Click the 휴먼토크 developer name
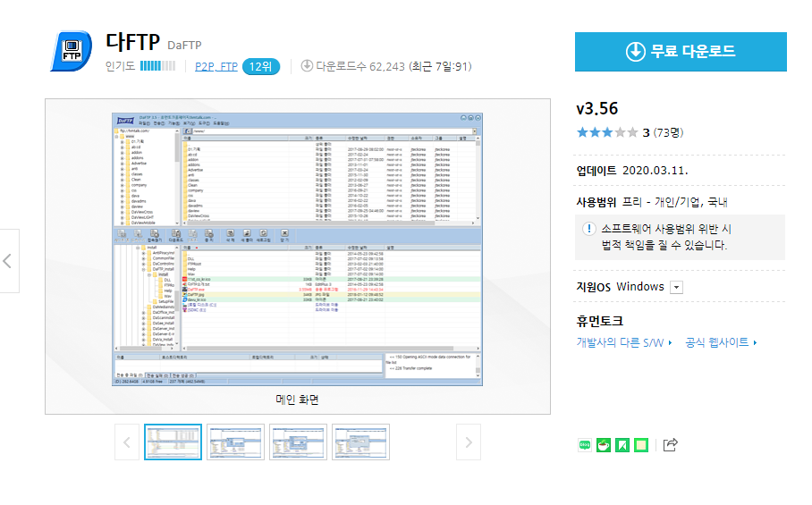812x505 pixels. (600, 321)
